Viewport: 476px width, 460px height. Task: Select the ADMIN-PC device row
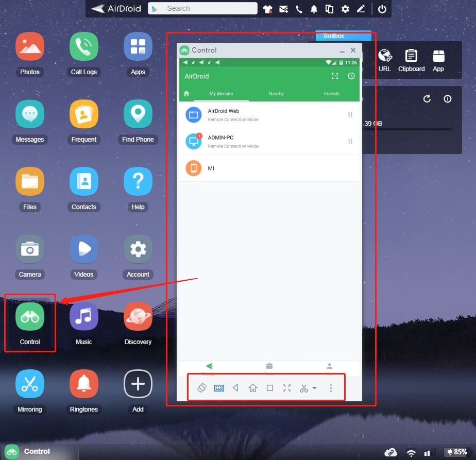click(269, 142)
